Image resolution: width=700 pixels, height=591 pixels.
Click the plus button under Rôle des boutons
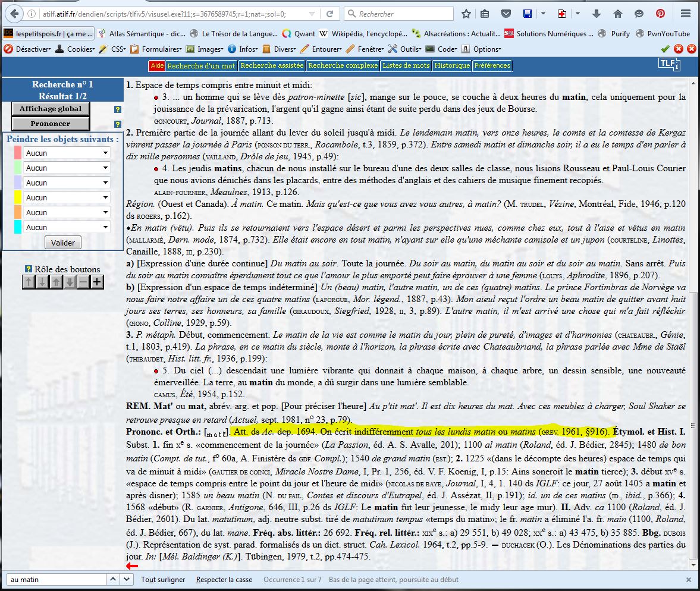(97, 282)
